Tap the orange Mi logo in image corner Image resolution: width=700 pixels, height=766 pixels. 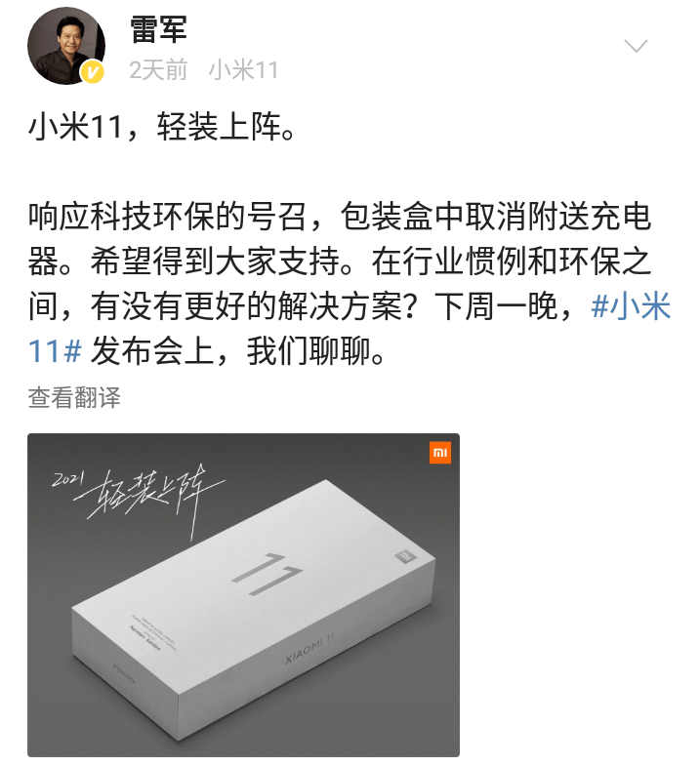(440, 453)
